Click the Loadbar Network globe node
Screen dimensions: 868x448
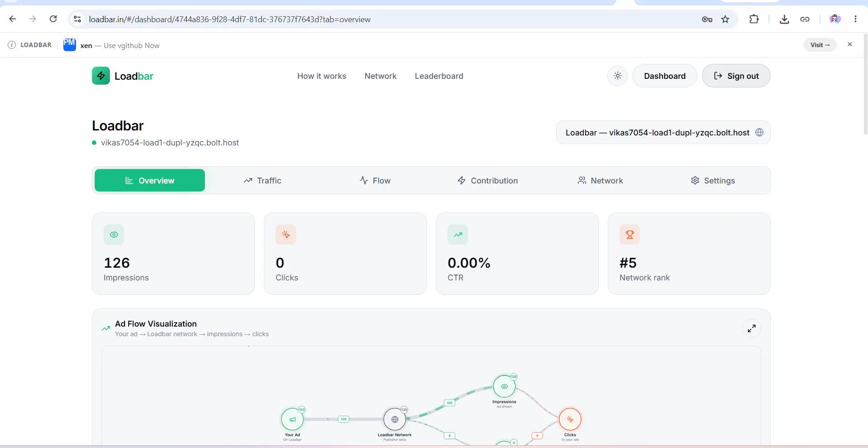tap(395, 419)
